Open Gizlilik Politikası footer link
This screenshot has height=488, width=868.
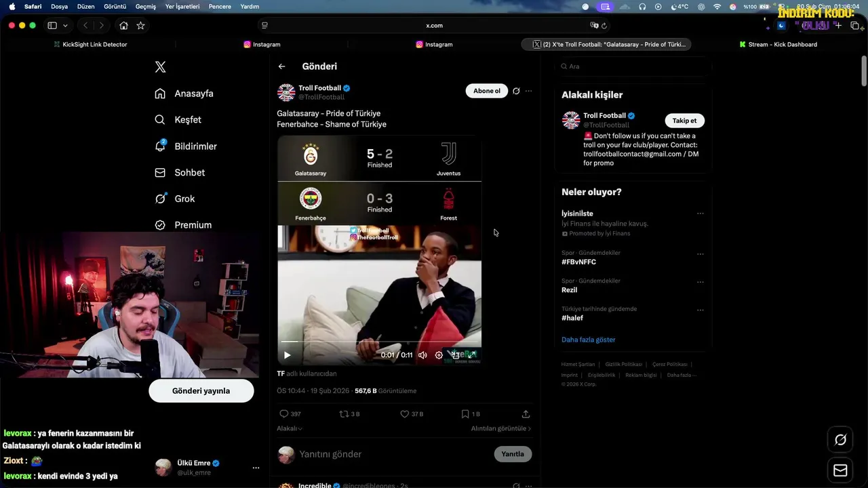[x=623, y=365]
